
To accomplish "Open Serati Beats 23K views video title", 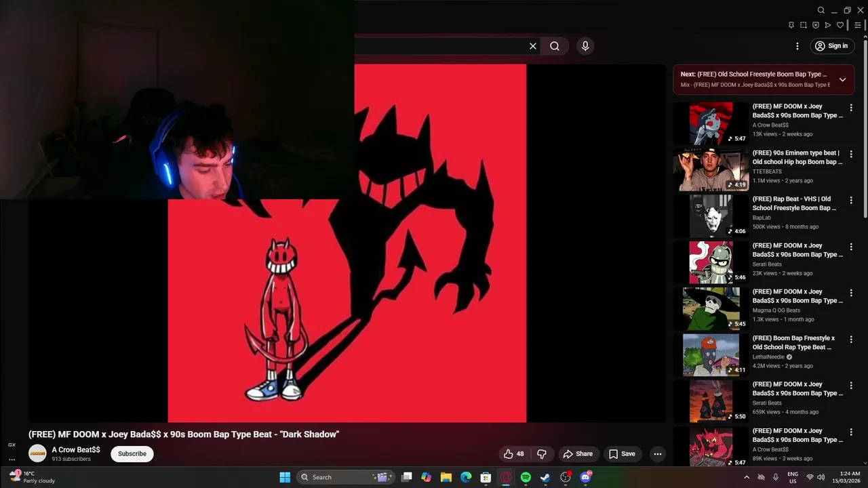I will click(x=797, y=250).
